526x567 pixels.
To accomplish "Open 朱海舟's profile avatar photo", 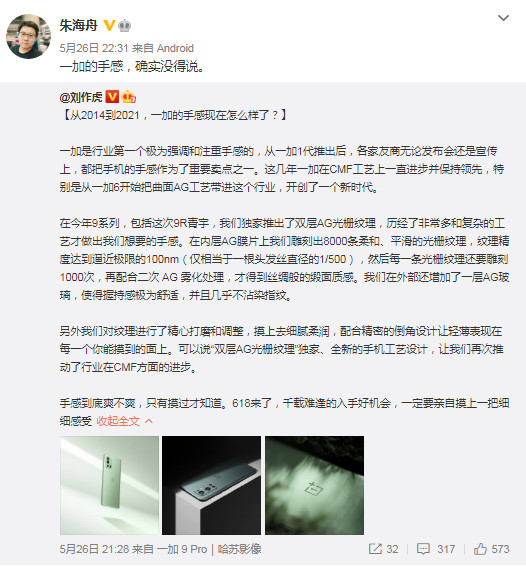I will tap(29, 37).
